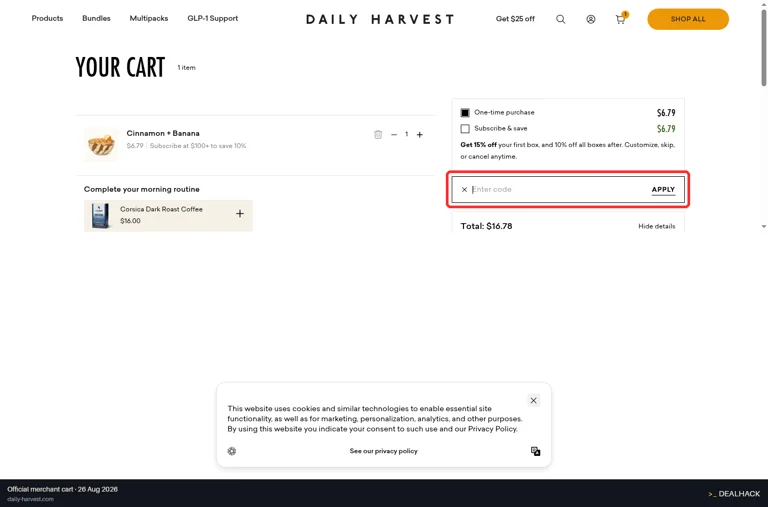Open the Multipacks menu
Image resolution: width=768 pixels, height=507 pixels.
click(148, 18)
